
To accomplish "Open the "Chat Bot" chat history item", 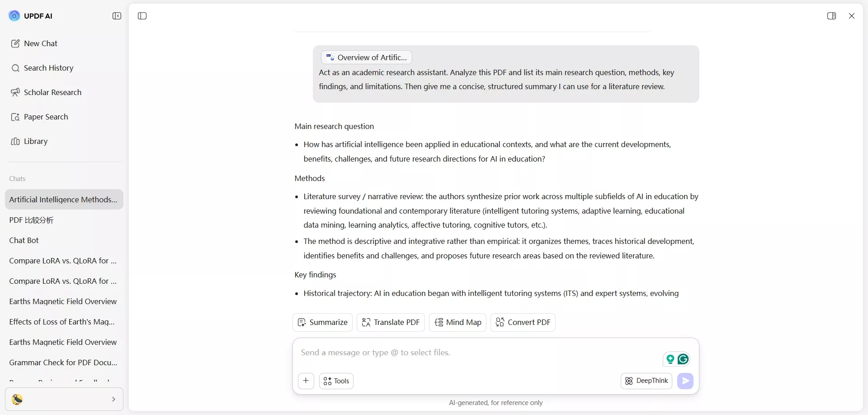I will click(x=24, y=240).
